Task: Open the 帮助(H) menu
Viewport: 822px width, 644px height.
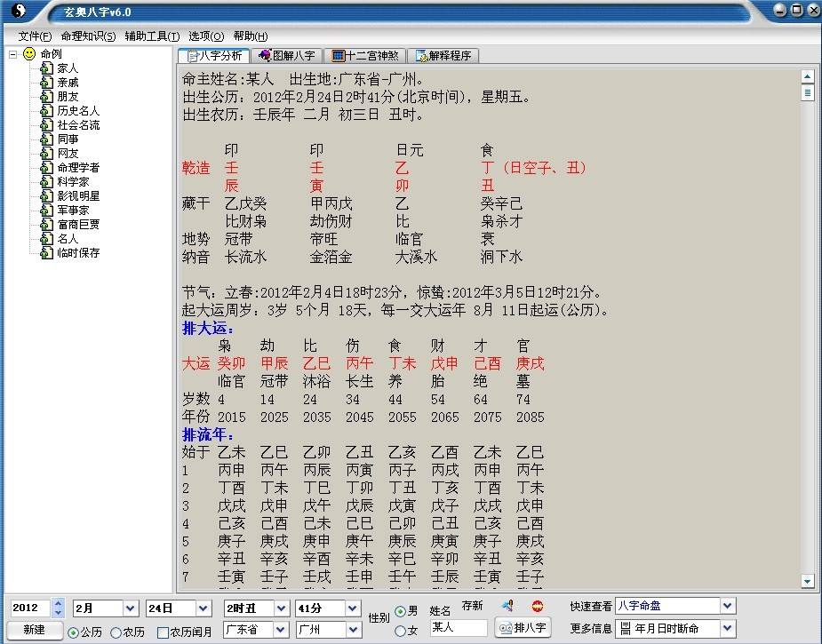Action: [251, 36]
